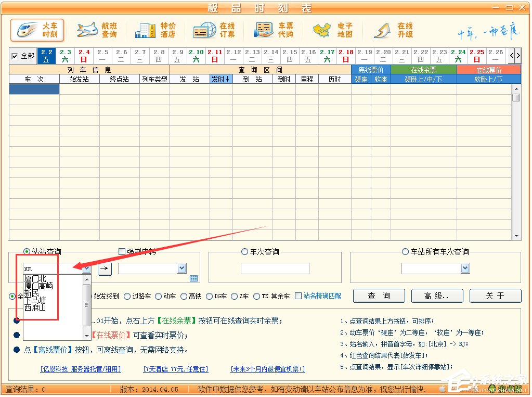Select the DG车 filter radio button

click(210, 297)
